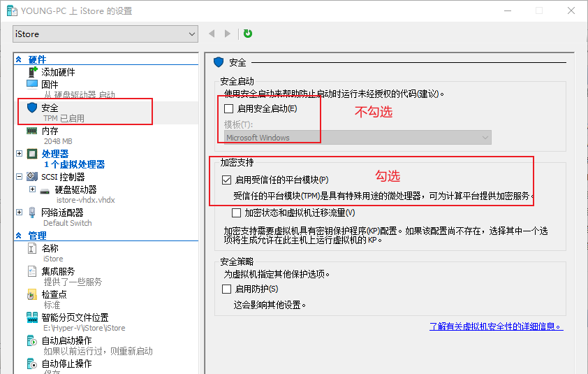Expand the Network adapter (网络适配器) node
Image resolution: width=588 pixels, height=374 pixels.
(19, 212)
